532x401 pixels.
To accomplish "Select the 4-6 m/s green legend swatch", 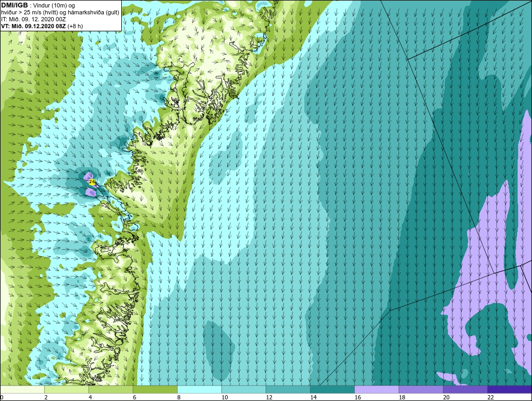I will coord(111,389).
